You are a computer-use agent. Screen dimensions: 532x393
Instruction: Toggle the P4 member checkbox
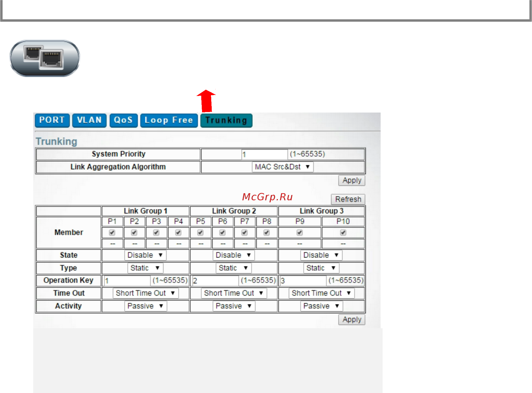point(178,232)
